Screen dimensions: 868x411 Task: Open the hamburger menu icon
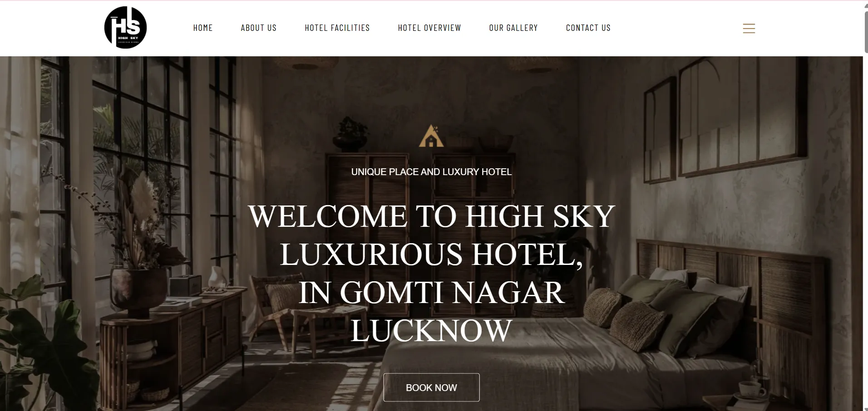click(749, 29)
